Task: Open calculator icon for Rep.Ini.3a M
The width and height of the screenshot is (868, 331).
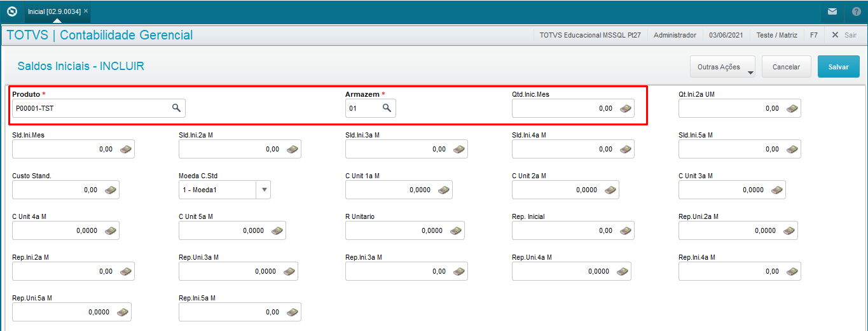Action: [x=460, y=272]
